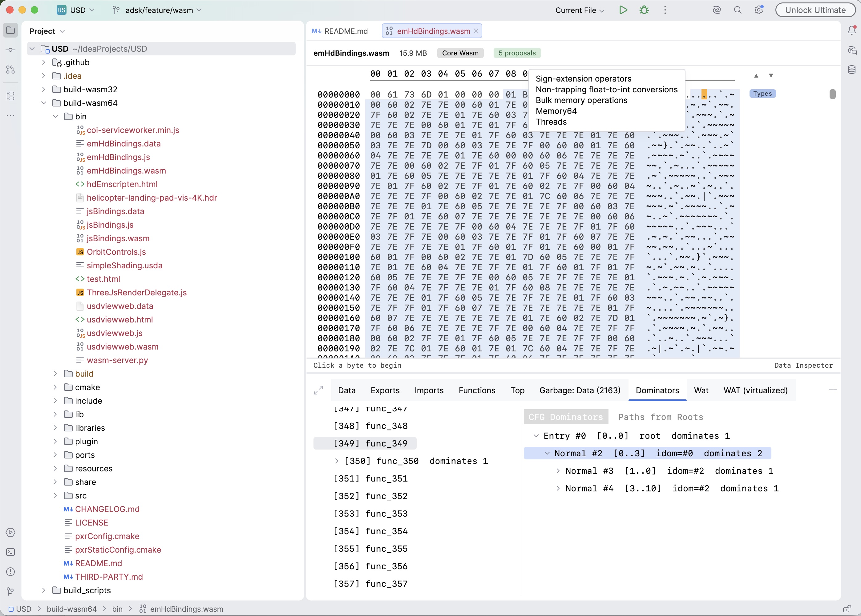
Task: Add a new analysis tab
Action: click(x=833, y=390)
